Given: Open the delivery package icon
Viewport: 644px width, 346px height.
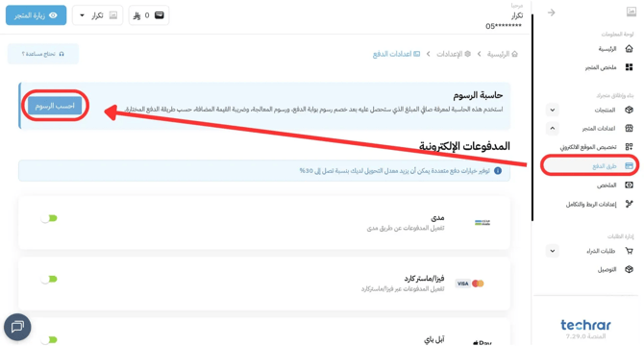Looking at the screenshot, I should pos(629,269).
